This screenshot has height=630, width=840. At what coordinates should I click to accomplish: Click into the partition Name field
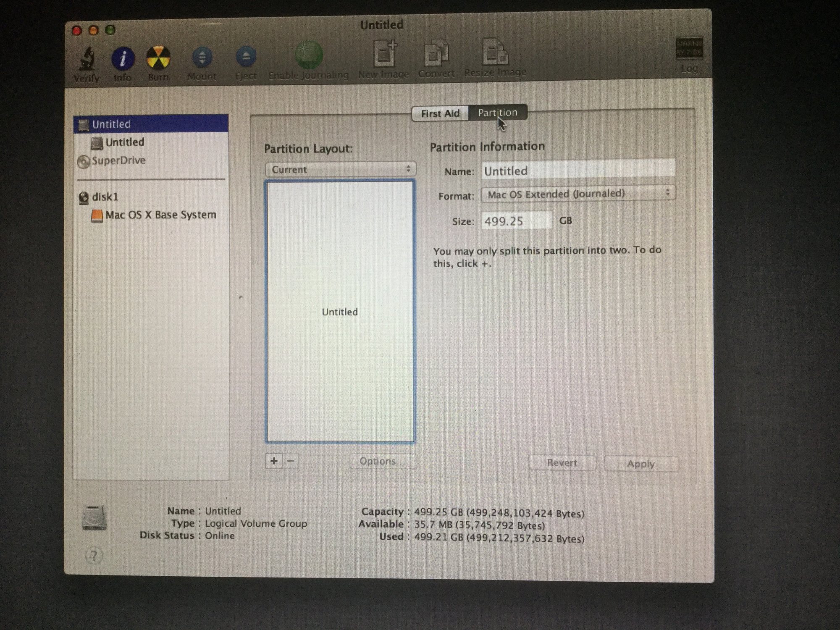(x=578, y=171)
